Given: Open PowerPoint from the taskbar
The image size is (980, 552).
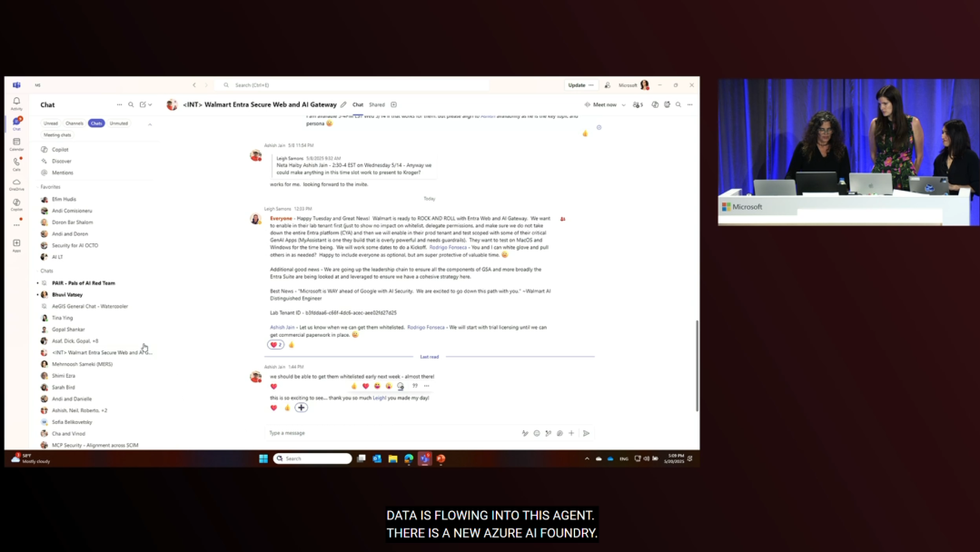Looking at the screenshot, I should pyautogui.click(x=441, y=459).
